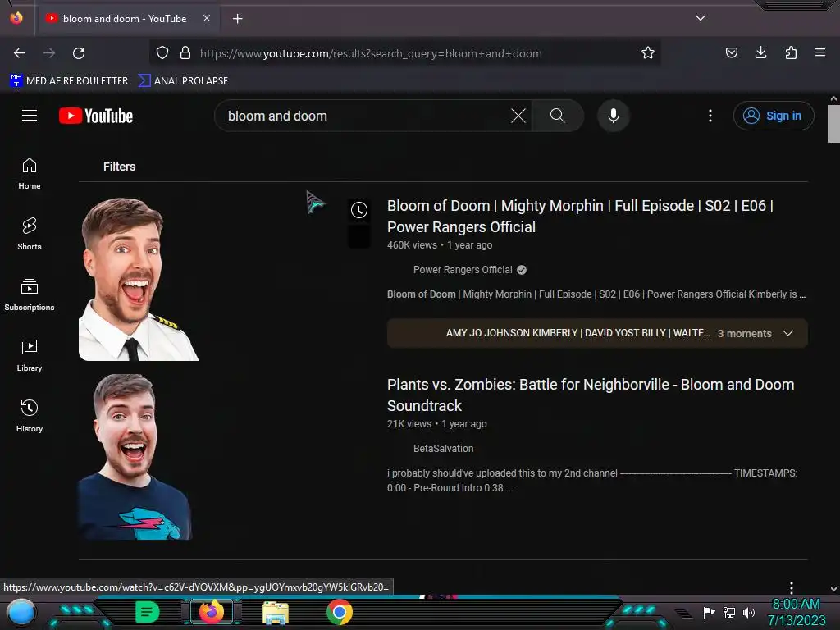This screenshot has height=630, width=840.
Task: Open the Extensions puzzle icon
Action: point(791,52)
